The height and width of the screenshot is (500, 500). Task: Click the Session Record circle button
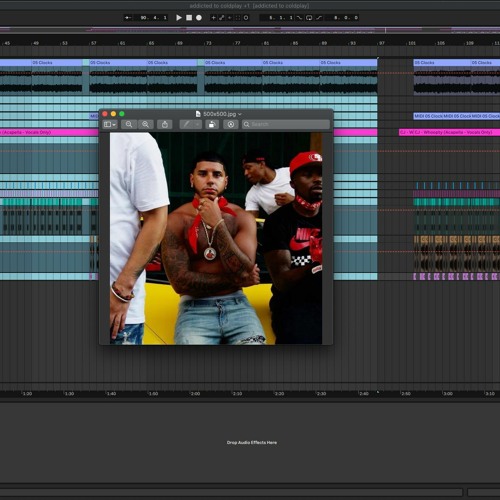click(x=246, y=18)
